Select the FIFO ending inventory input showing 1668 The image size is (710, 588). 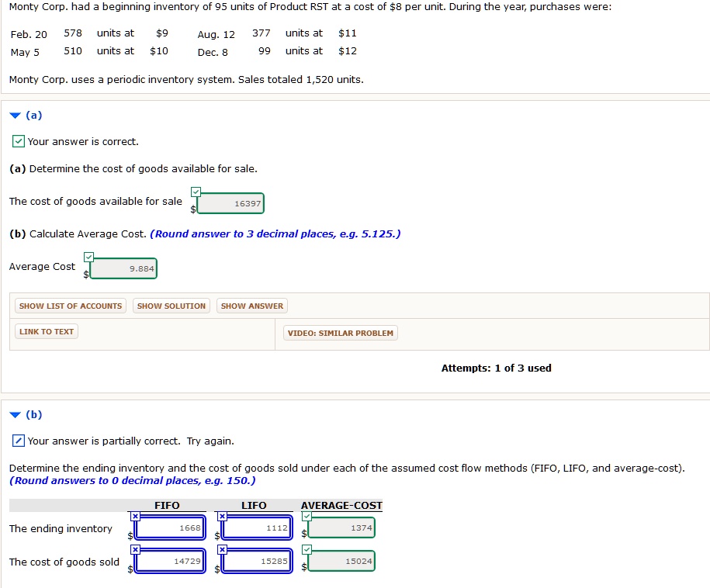pos(171,527)
